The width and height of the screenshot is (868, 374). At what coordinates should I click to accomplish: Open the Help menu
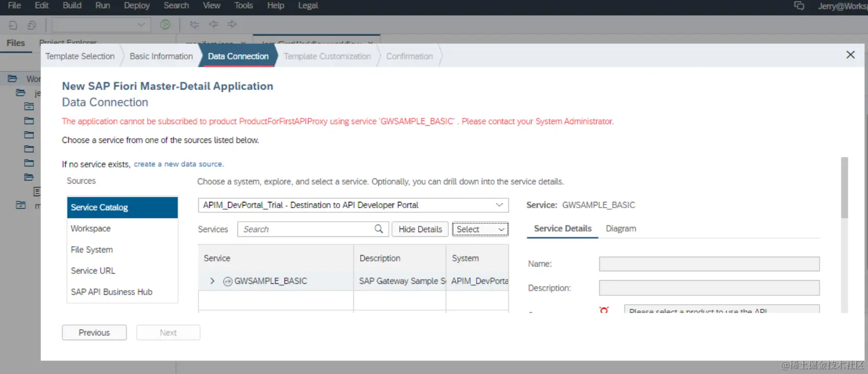click(x=276, y=5)
